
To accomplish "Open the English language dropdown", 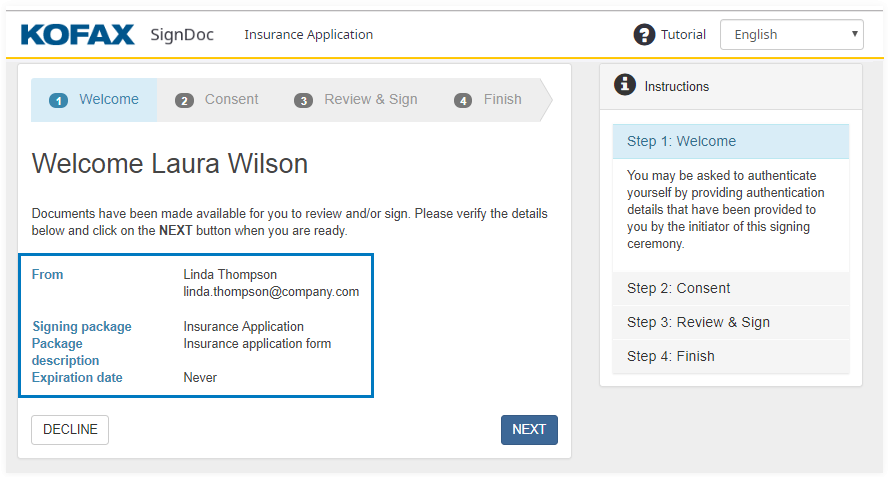I will tap(792, 34).
